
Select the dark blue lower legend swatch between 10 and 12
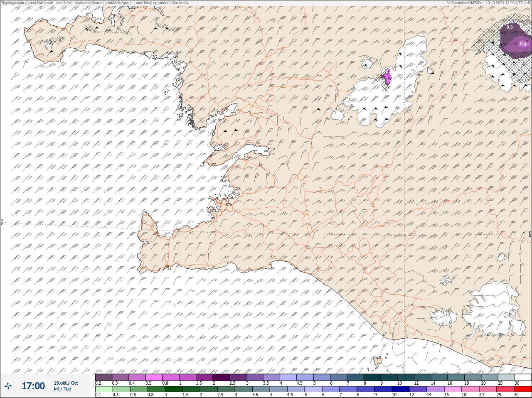click(x=401, y=389)
